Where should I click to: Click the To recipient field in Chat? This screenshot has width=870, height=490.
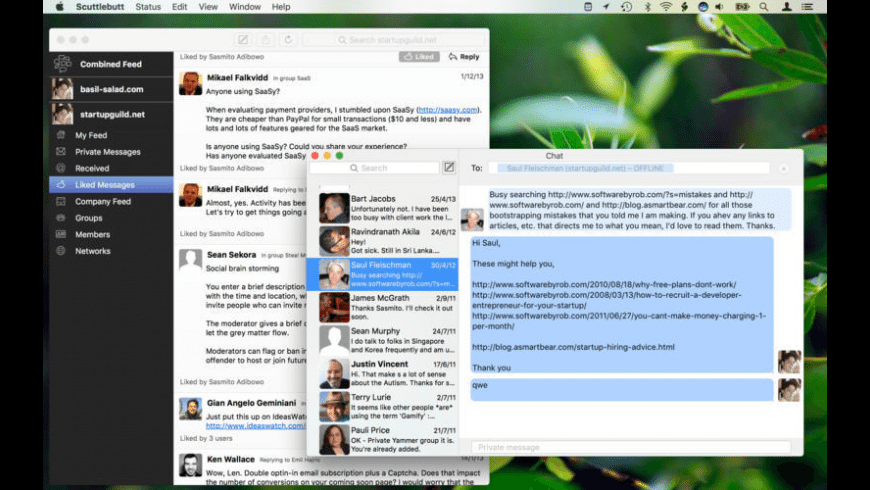(x=630, y=168)
